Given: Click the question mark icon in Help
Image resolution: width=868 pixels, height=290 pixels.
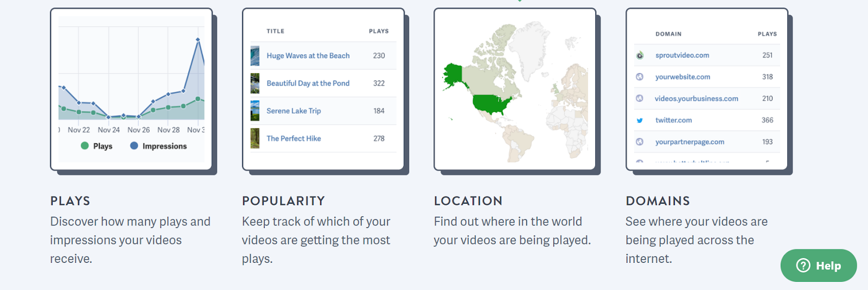Looking at the screenshot, I should pos(803,266).
